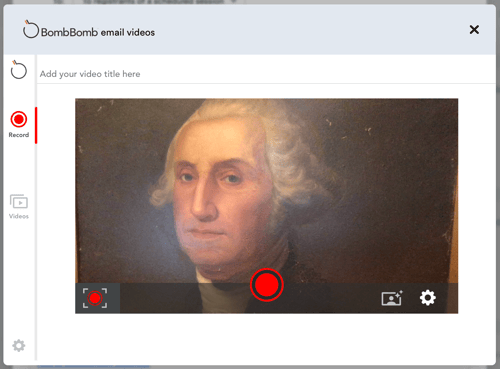Screen dimensions: 500x369
Task: Click the red active indicator beside Record
Action: tap(36, 125)
